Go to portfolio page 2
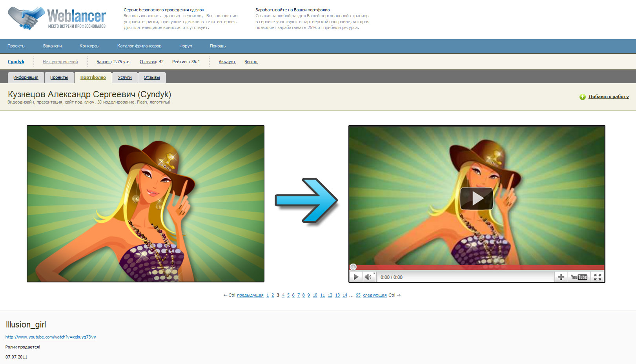 point(273,295)
